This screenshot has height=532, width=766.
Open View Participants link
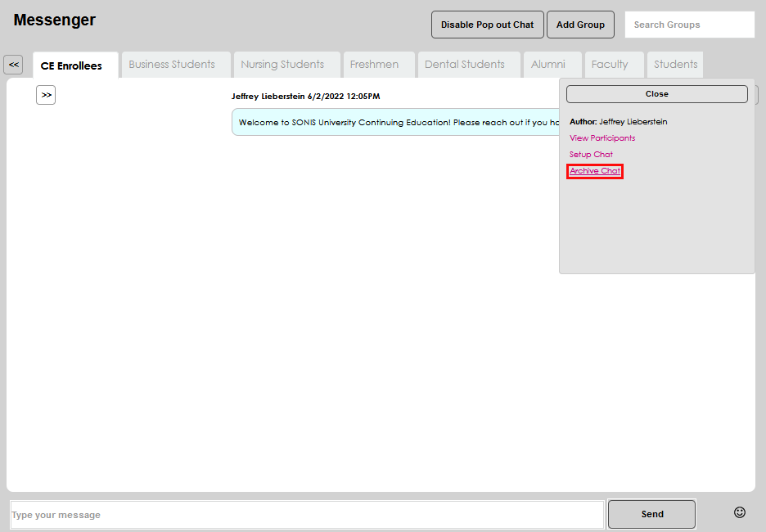602,138
